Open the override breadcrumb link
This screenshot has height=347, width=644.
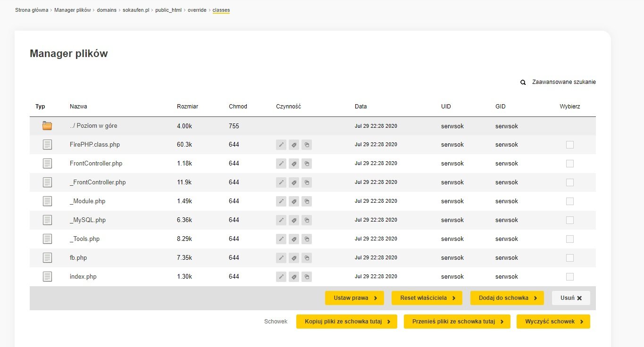pyautogui.click(x=197, y=10)
